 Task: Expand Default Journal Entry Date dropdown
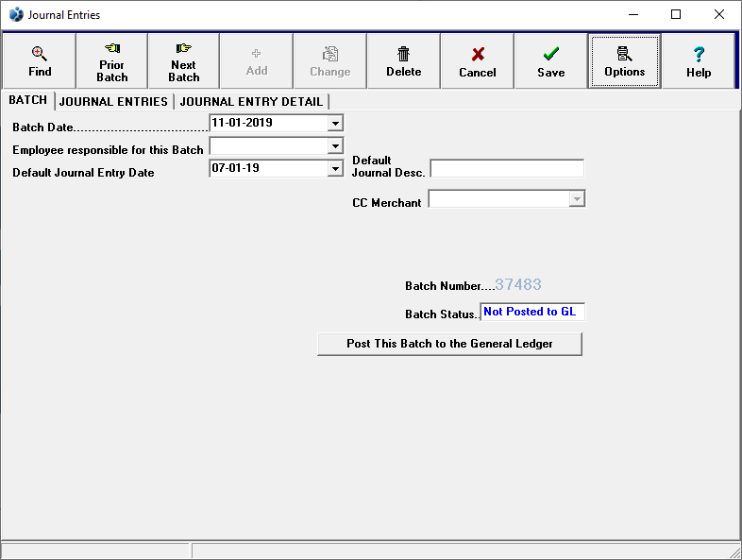335,169
